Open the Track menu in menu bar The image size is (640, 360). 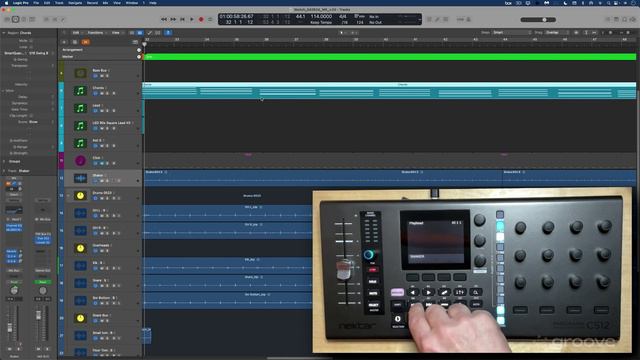point(59,3)
